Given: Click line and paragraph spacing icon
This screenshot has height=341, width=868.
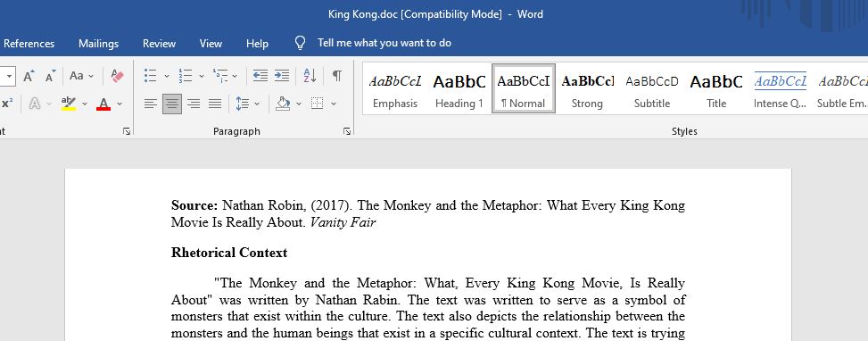Looking at the screenshot, I should click(243, 104).
